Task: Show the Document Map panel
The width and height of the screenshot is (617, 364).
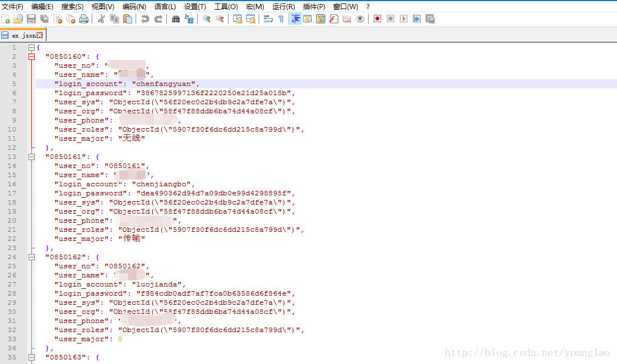Action: click(x=321, y=19)
